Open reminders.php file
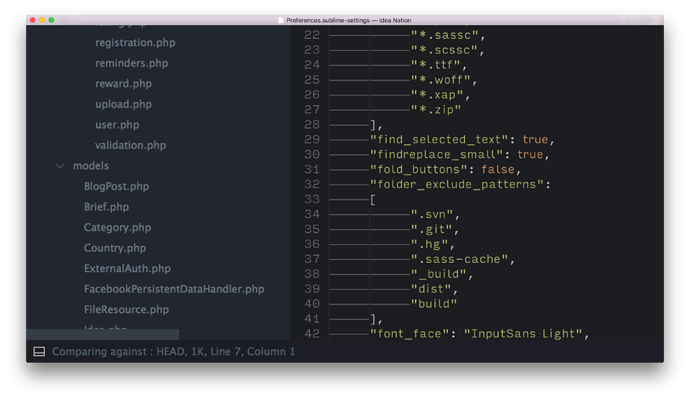The image size is (690, 400). pyautogui.click(x=131, y=63)
